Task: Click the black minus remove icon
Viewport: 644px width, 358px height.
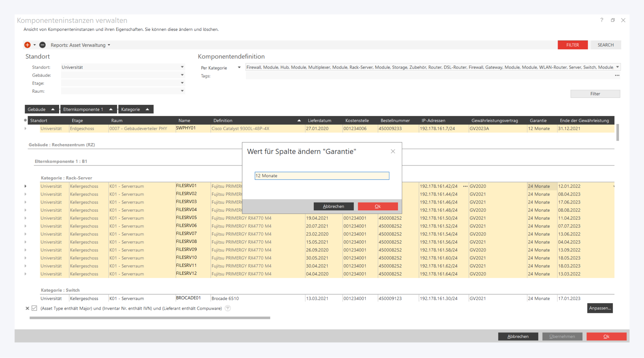Action: (42, 45)
